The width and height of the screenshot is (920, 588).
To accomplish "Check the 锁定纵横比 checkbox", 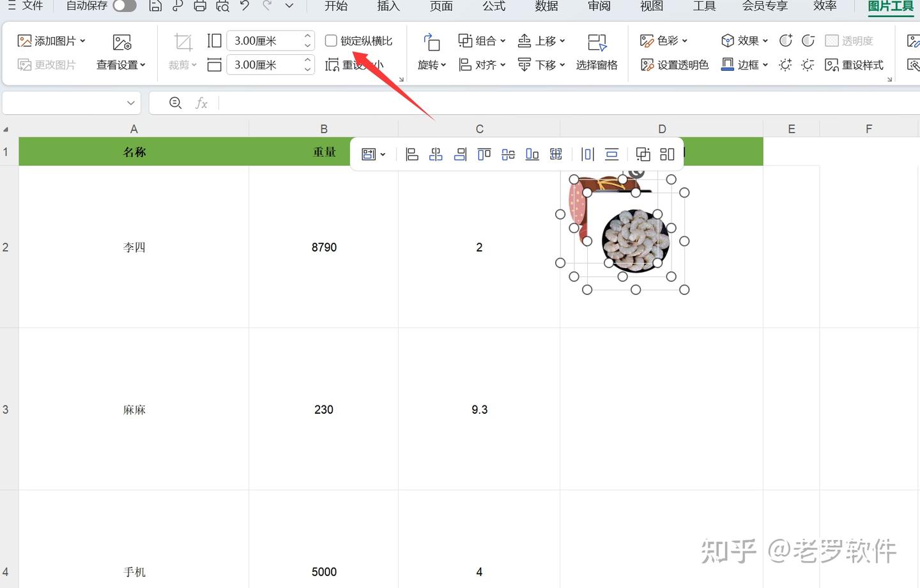I will [331, 40].
